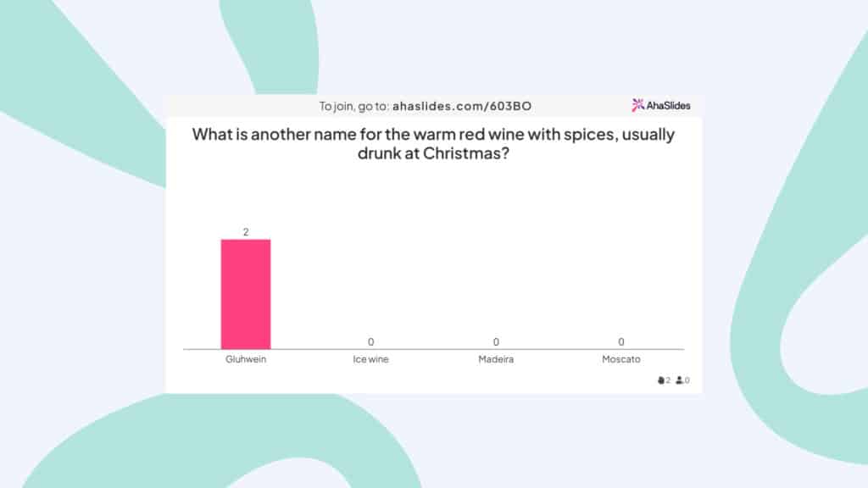Click the Gluhwein answer label

click(246, 359)
